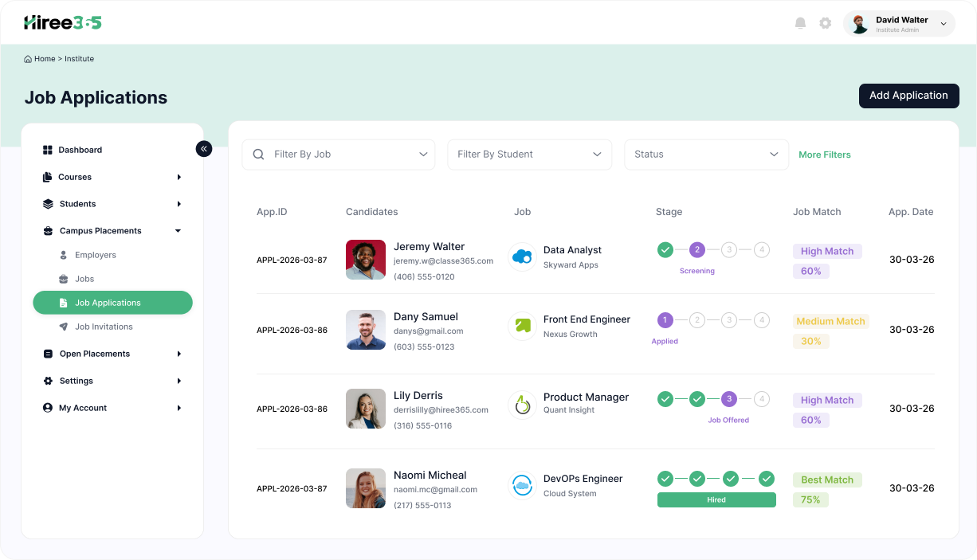Screen dimensions: 977x560
Task: Open the notifications bell icon
Action: (801, 23)
